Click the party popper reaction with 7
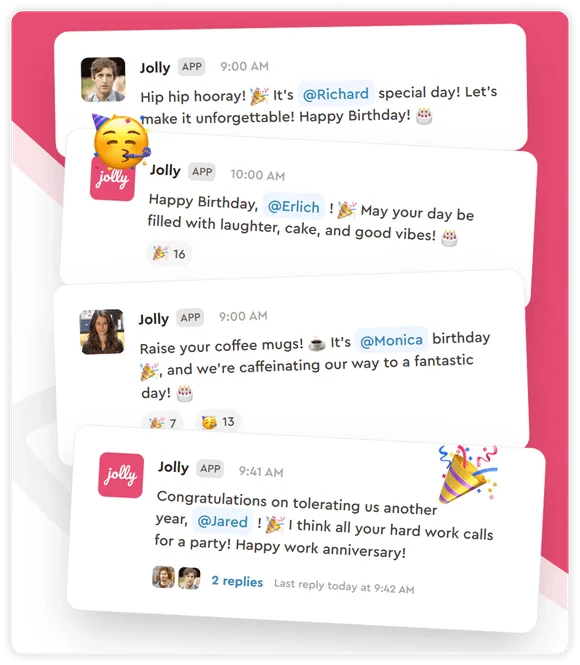This screenshot has width=580, height=665. coord(162,422)
